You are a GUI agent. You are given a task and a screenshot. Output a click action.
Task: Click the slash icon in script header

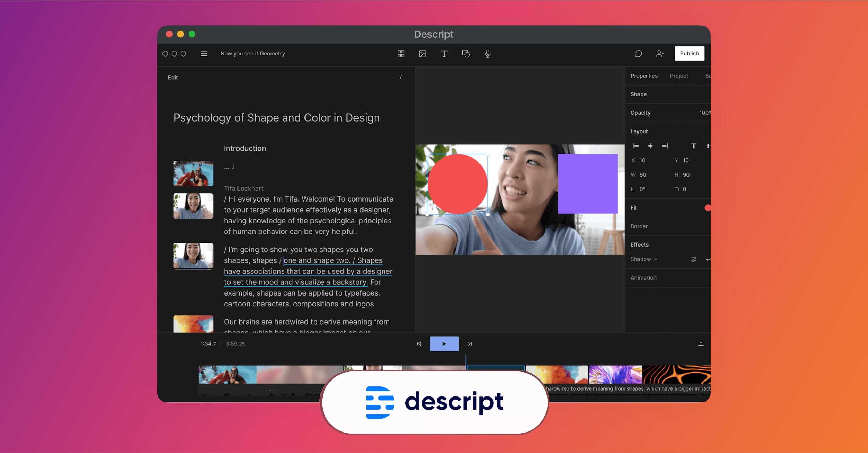pyautogui.click(x=400, y=78)
